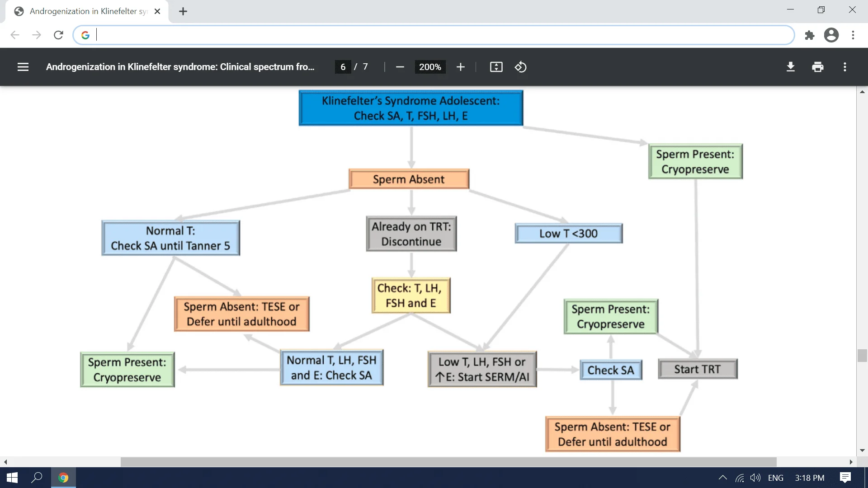Click 'Normal T: Check SA until Tanner 5' box
Screen dimensions: 868x488
pyautogui.click(x=171, y=238)
